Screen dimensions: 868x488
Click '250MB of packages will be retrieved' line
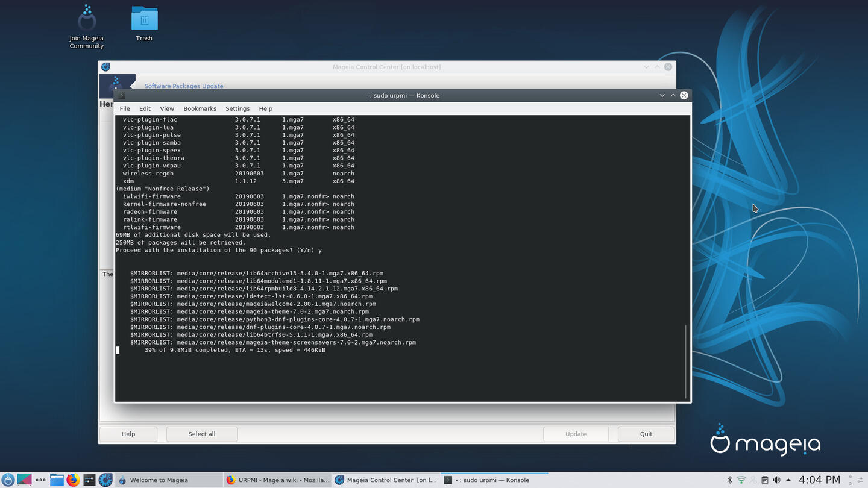[181, 243]
